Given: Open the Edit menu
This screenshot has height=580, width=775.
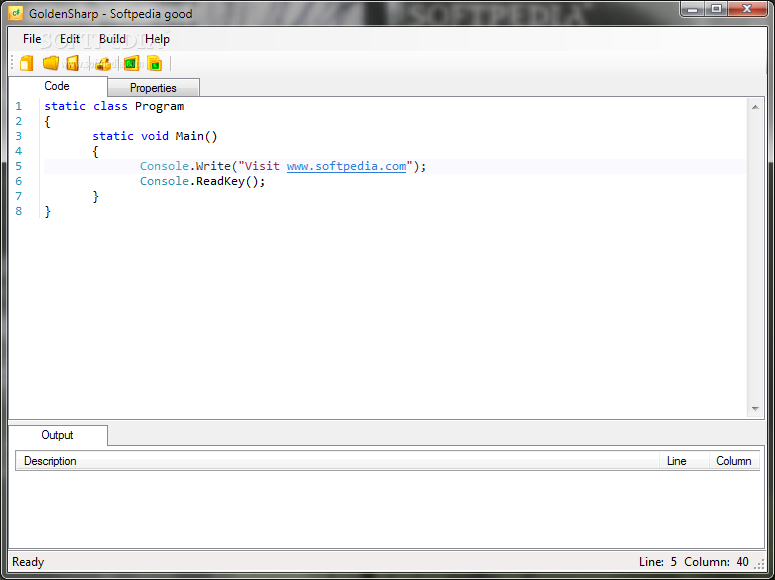Looking at the screenshot, I should click(x=70, y=39).
